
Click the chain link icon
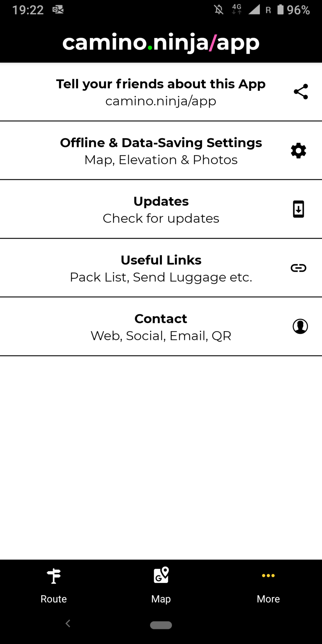coord(298,268)
